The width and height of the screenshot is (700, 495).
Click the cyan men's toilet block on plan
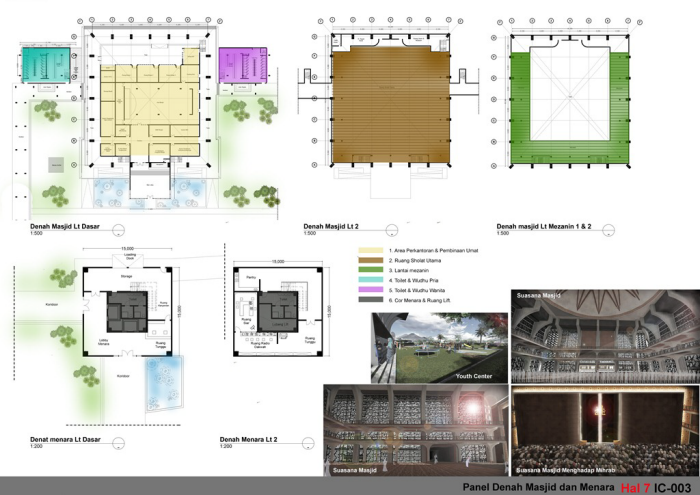click(x=46, y=67)
